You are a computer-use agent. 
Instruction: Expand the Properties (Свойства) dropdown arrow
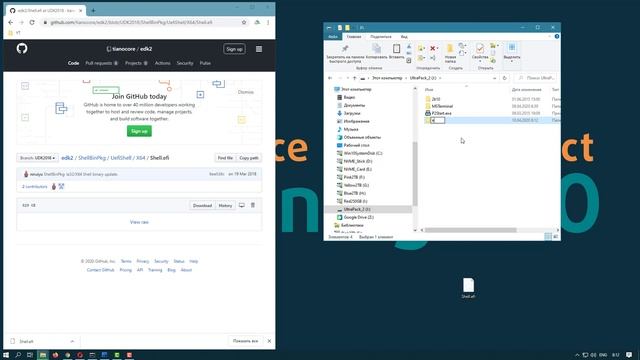point(480,61)
